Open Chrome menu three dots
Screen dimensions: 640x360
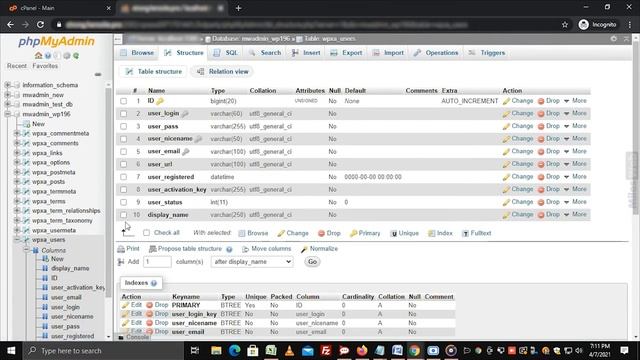(630, 24)
